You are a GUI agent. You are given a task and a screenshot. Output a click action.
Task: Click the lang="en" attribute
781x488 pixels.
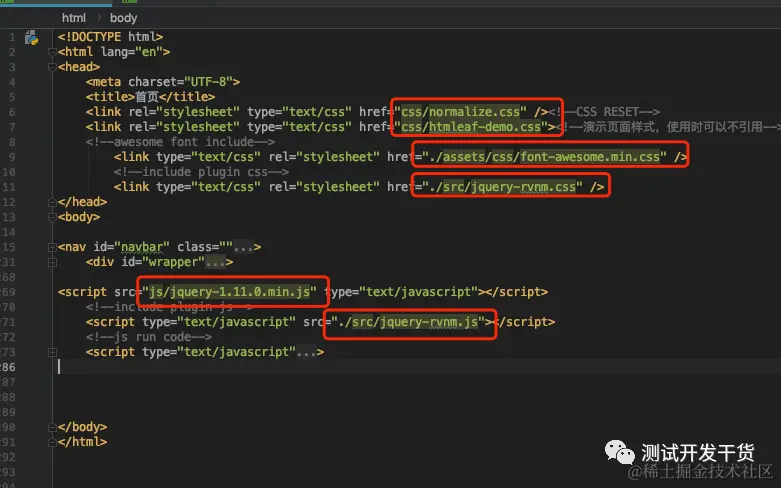131,52
